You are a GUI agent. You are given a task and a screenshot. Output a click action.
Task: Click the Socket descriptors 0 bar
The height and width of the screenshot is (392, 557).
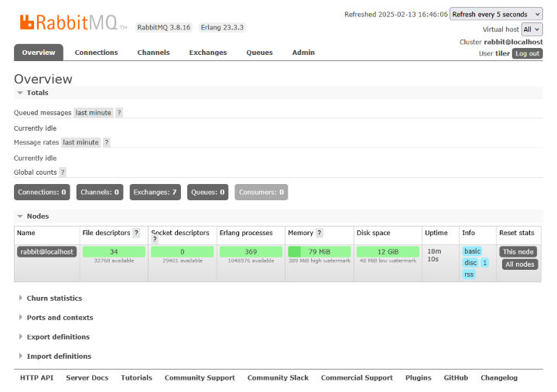(183, 252)
